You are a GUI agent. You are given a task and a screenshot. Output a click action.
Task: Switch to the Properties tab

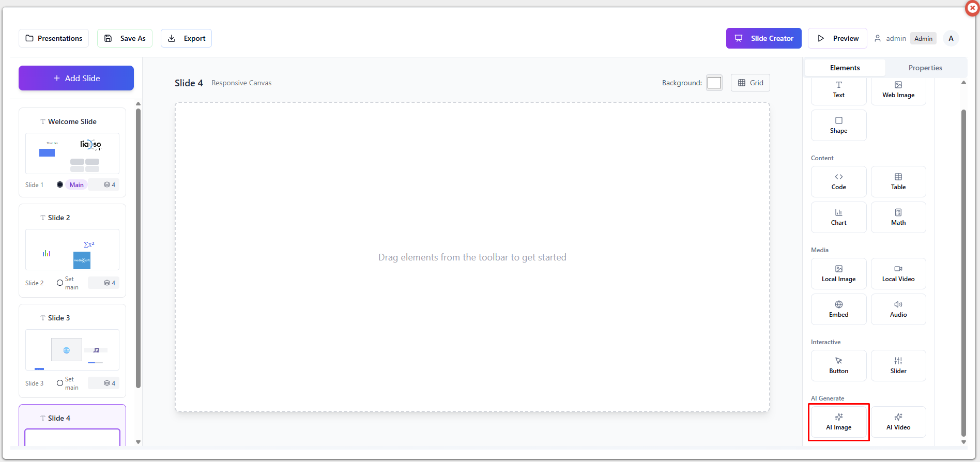pyautogui.click(x=925, y=68)
